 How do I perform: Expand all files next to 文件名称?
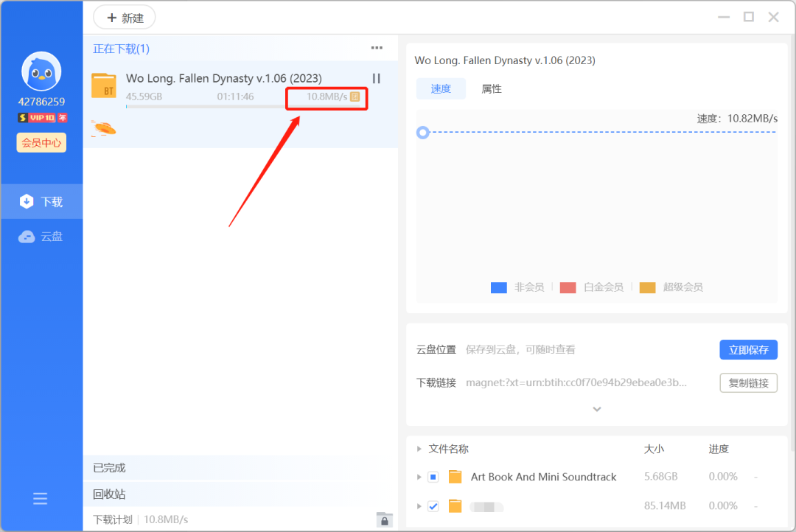pos(419,449)
